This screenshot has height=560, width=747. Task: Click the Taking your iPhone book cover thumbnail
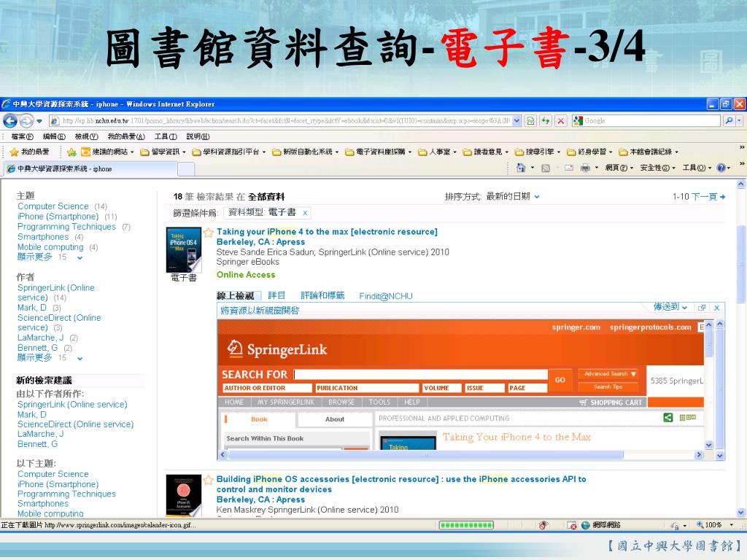[x=183, y=250]
